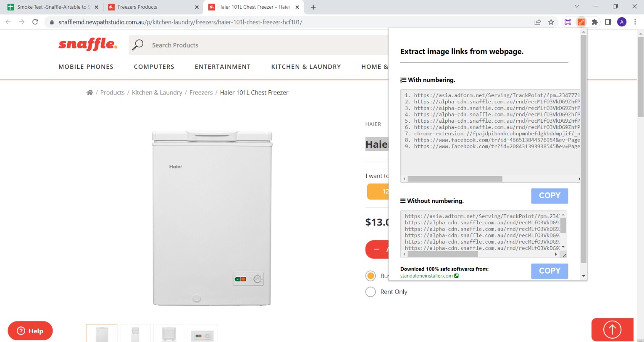Open the profile avatar A menu
The width and height of the screenshot is (644, 342).
click(621, 22)
